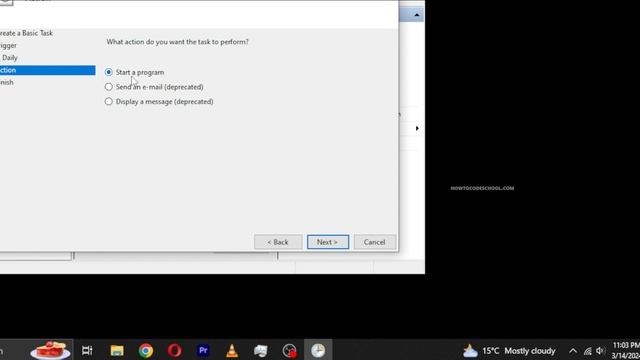The height and width of the screenshot is (360, 640).
Task: Open the Daily step in sidebar
Action: click(x=10, y=58)
